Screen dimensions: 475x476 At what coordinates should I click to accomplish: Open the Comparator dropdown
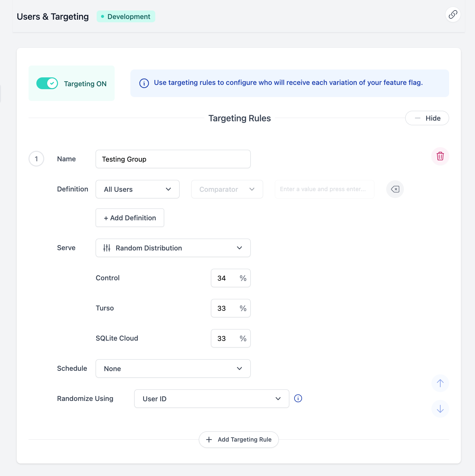pos(227,189)
